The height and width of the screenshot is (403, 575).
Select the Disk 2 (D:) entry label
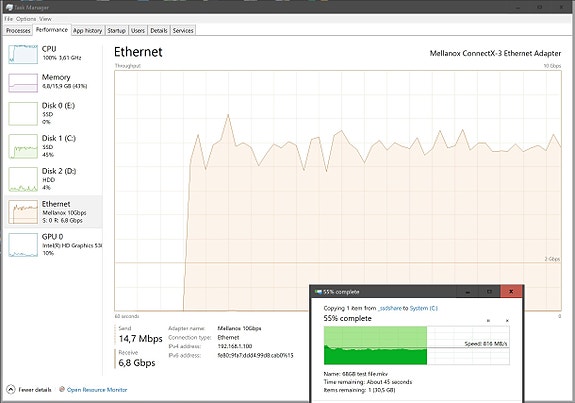[x=59, y=171]
